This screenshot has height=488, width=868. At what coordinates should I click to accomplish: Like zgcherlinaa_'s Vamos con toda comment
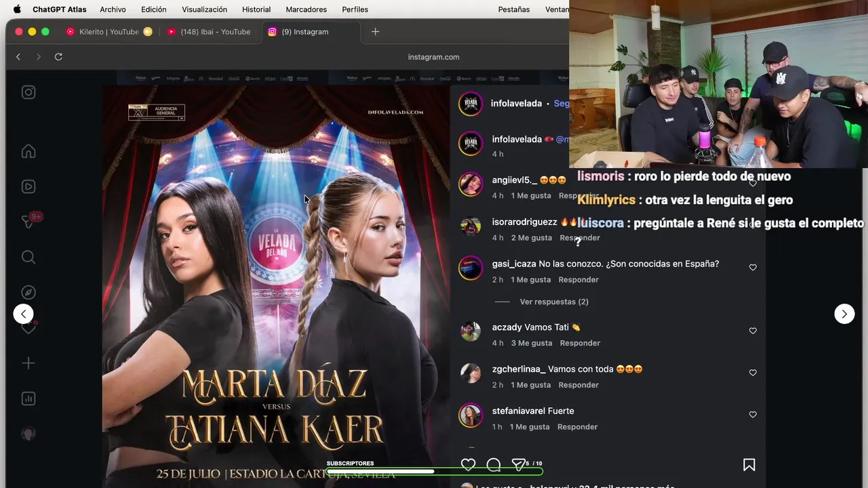753,373
